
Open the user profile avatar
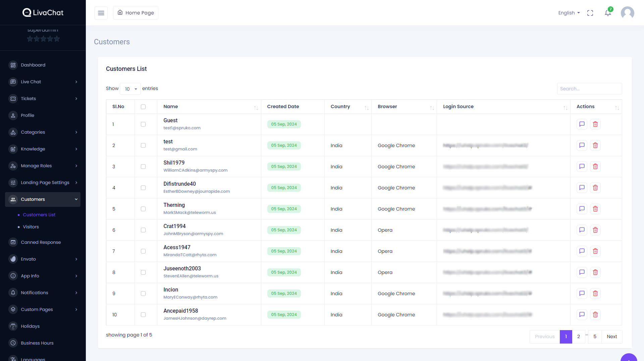pyautogui.click(x=627, y=13)
